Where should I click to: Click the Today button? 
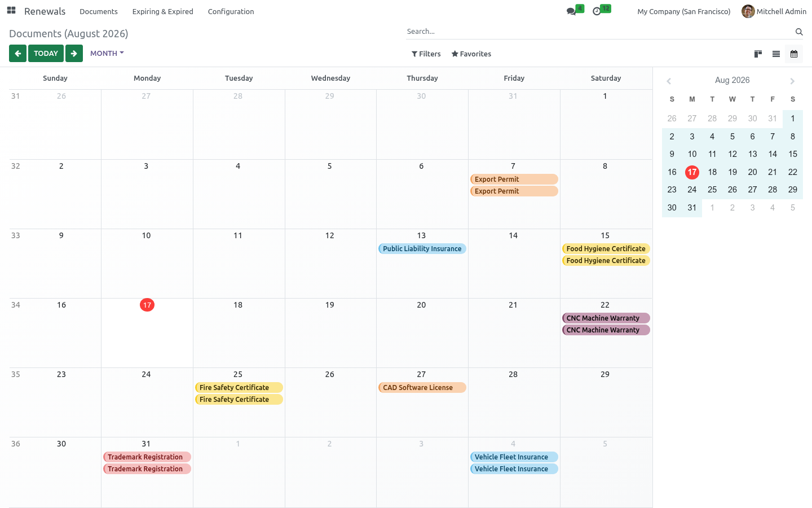tap(46, 54)
